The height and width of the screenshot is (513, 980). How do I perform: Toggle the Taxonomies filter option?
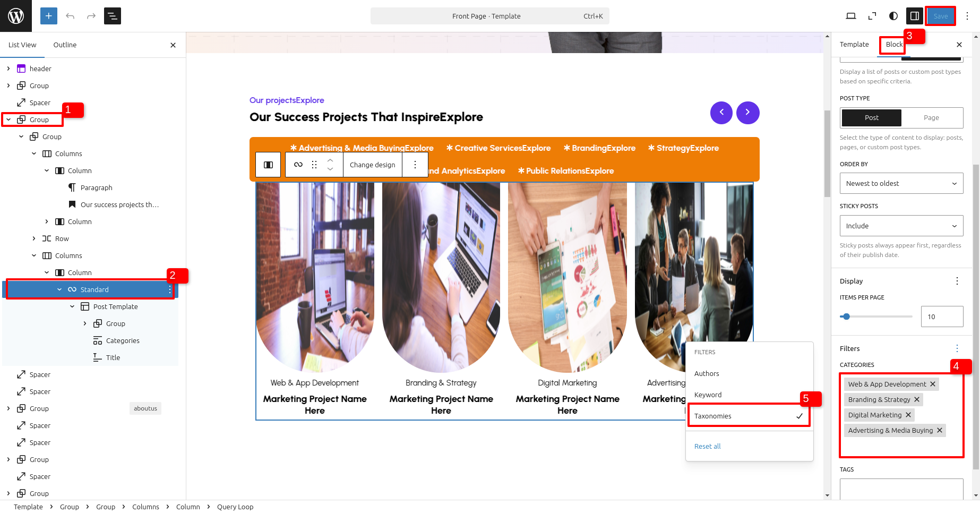749,416
